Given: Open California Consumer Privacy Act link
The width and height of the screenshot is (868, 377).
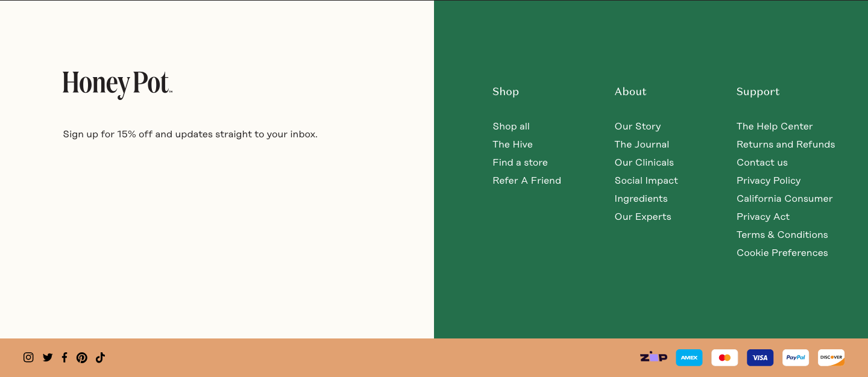Looking at the screenshot, I should [785, 208].
